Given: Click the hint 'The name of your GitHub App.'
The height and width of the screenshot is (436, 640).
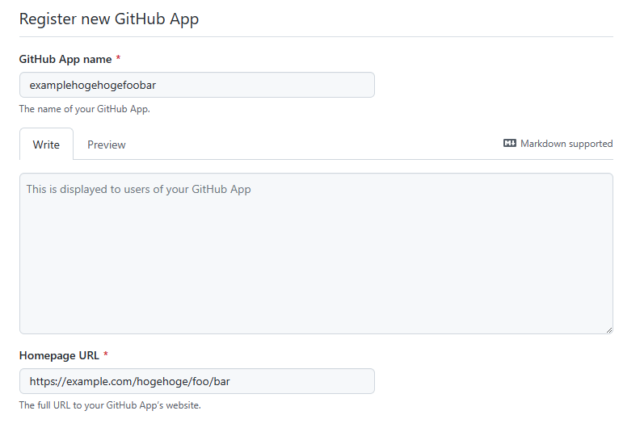Looking at the screenshot, I should (x=84, y=109).
